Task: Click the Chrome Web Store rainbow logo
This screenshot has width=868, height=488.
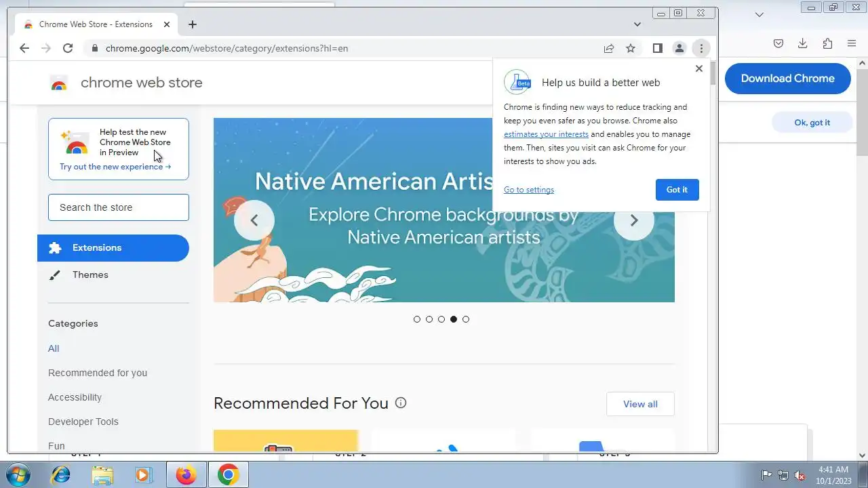Action: (59, 83)
